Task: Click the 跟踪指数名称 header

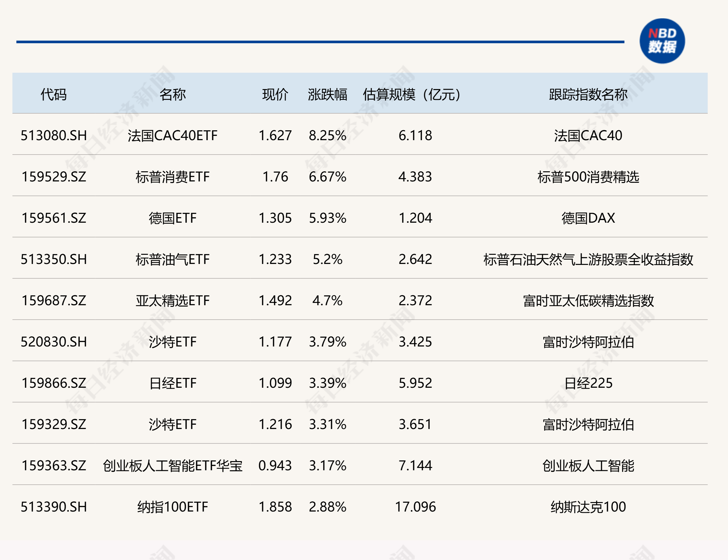Action: tap(587, 94)
